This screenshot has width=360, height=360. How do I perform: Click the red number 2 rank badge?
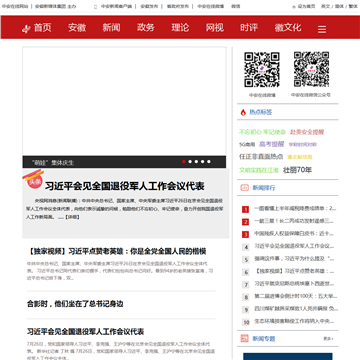[246, 222]
